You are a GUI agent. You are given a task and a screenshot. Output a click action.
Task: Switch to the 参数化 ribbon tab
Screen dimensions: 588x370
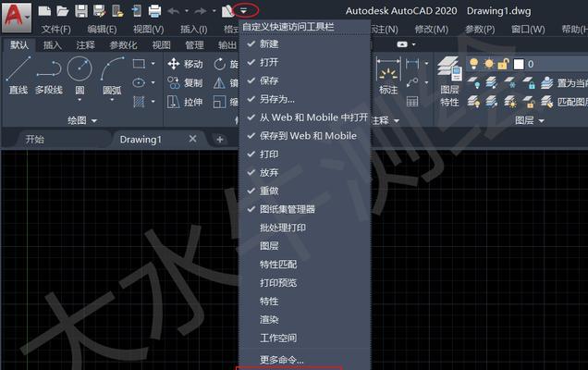(x=123, y=45)
